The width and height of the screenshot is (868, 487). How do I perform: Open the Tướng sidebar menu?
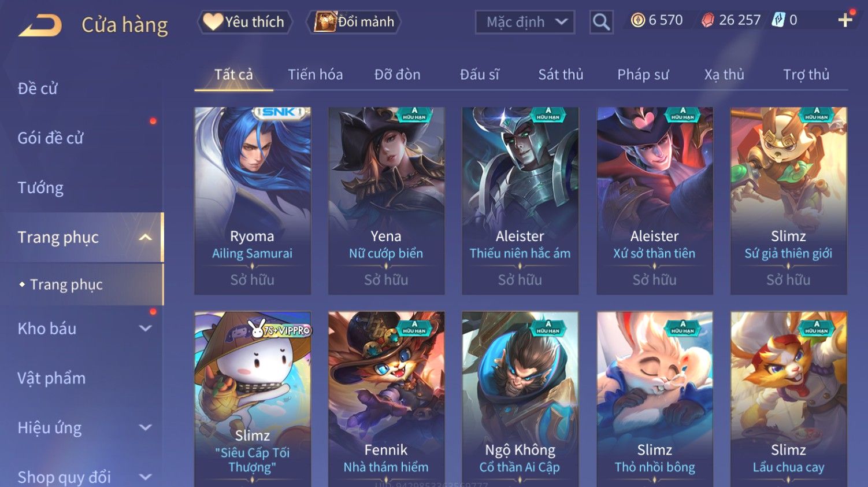(x=40, y=188)
